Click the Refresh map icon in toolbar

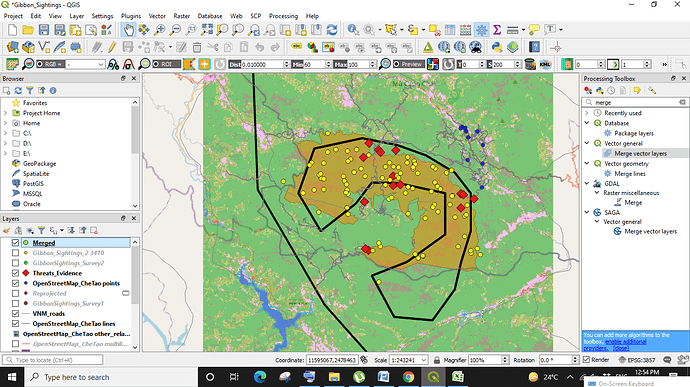(332, 30)
